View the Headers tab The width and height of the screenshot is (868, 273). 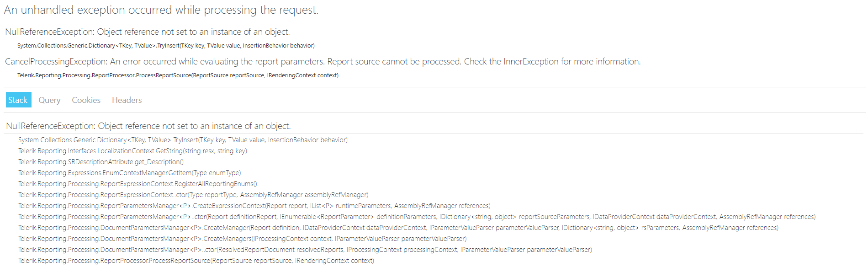click(127, 100)
